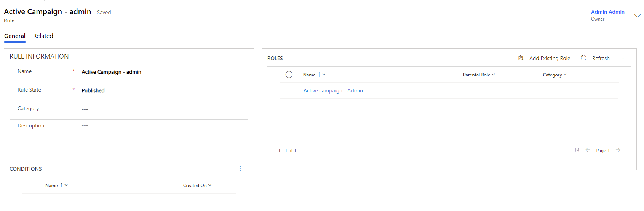The height and width of the screenshot is (211, 644).
Task: Go to first page of Roles
Action: point(577,150)
